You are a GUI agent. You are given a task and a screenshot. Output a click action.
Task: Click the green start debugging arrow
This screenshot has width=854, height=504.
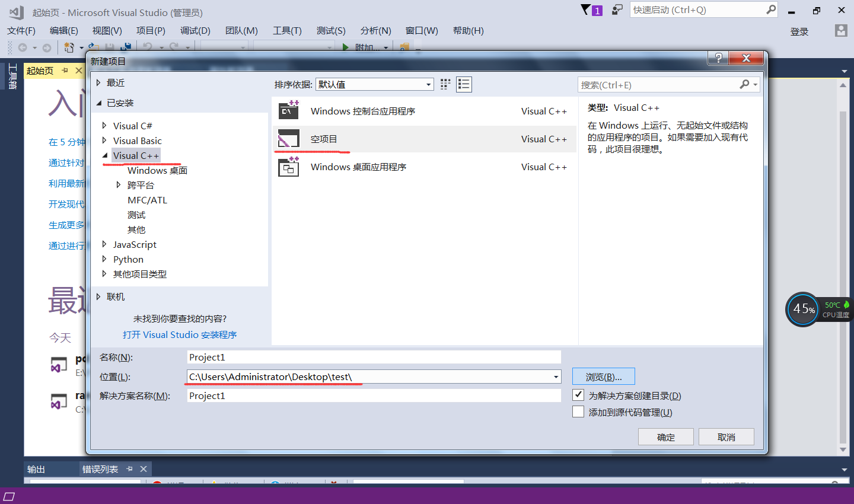click(345, 47)
